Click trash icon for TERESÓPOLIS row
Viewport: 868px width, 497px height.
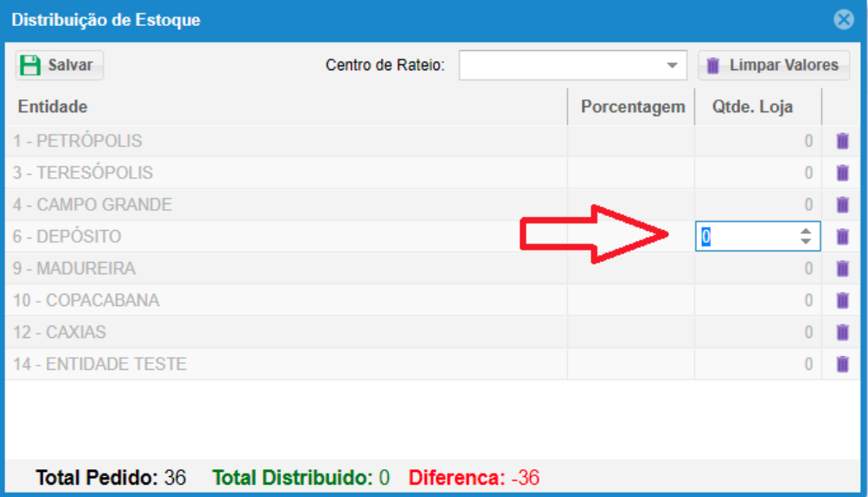click(x=842, y=173)
